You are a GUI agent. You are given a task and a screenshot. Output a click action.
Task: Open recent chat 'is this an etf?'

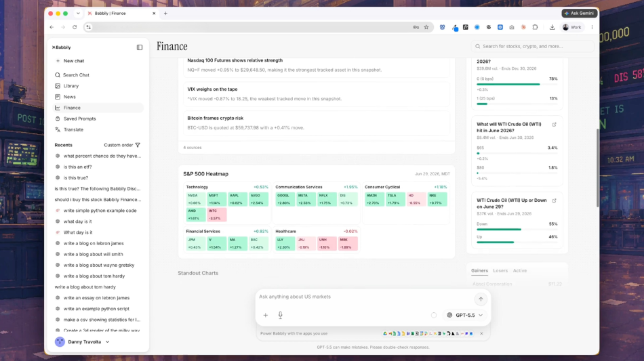(x=78, y=167)
